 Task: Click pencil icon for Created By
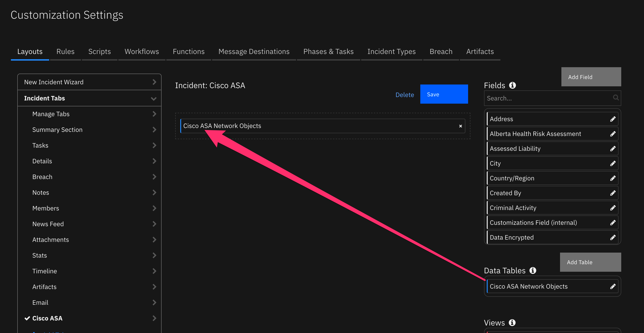tap(613, 193)
